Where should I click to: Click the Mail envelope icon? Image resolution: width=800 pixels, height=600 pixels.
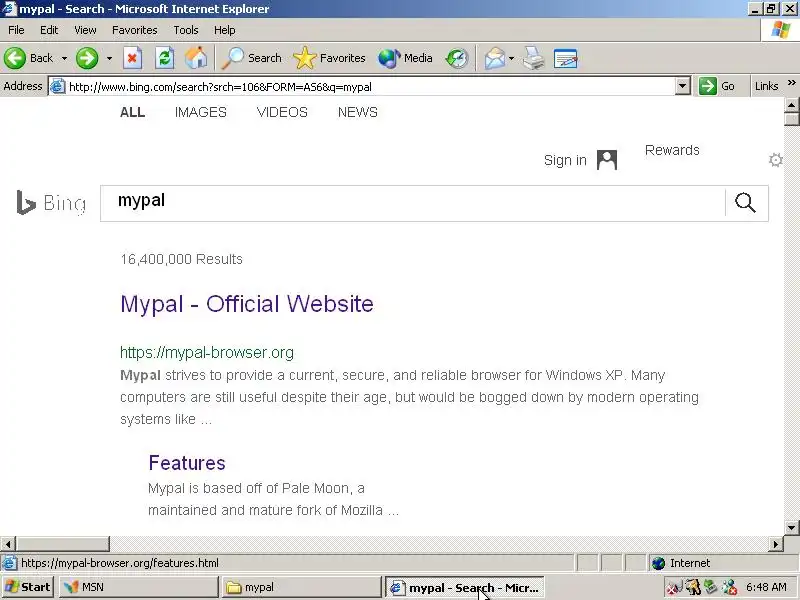(x=494, y=58)
